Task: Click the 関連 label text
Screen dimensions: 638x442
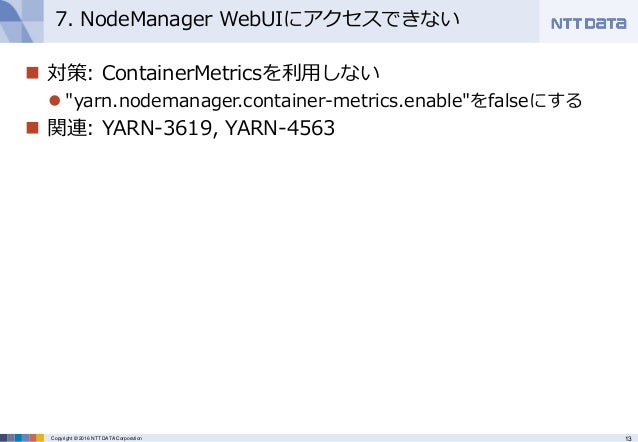Action: 67,128
